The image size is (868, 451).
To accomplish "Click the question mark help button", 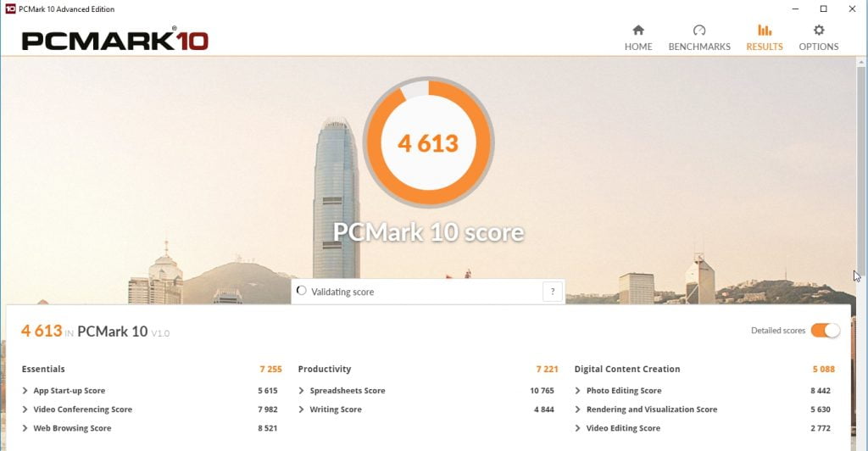I will point(553,292).
